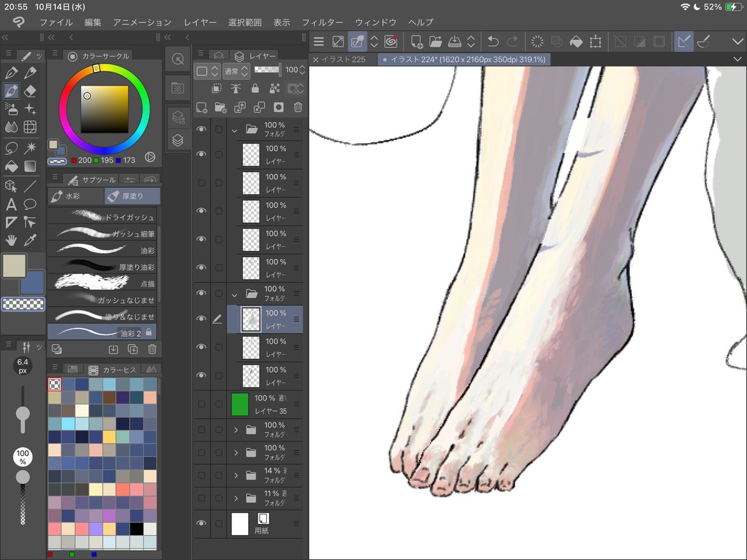Image resolution: width=747 pixels, height=560 pixels.
Task: Select the Pen tool
Action: click(x=11, y=73)
